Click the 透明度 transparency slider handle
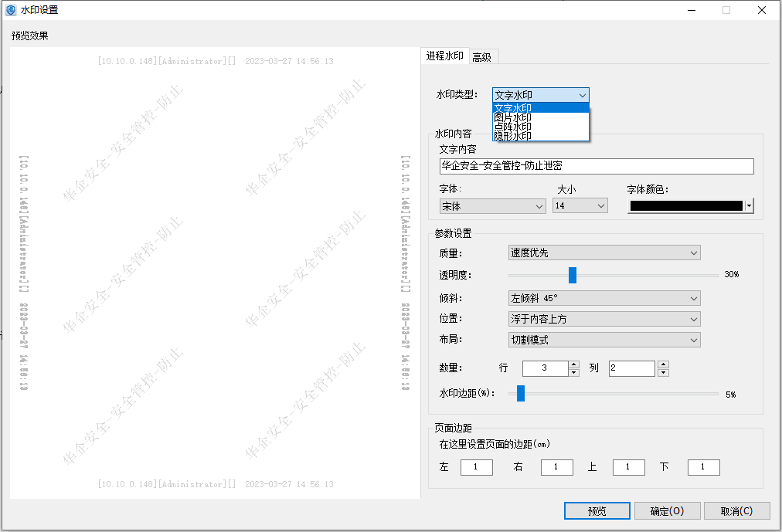 coord(573,275)
